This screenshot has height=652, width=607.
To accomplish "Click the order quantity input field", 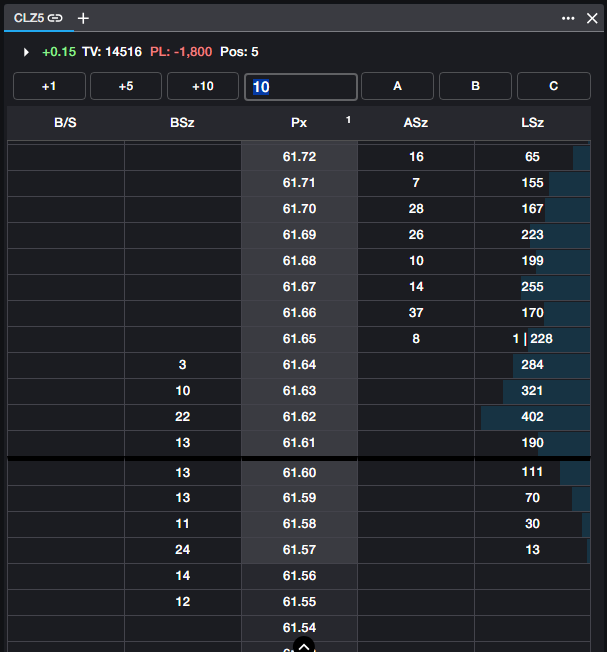I will click(x=300, y=87).
